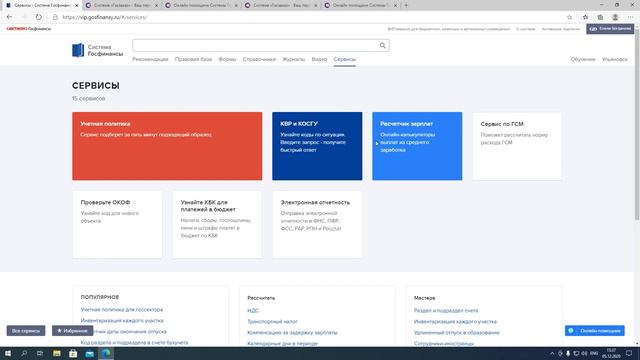This screenshot has width=640, height=360.
Task: Open Удлиненный отпуск в образовании link
Action: click(456, 333)
